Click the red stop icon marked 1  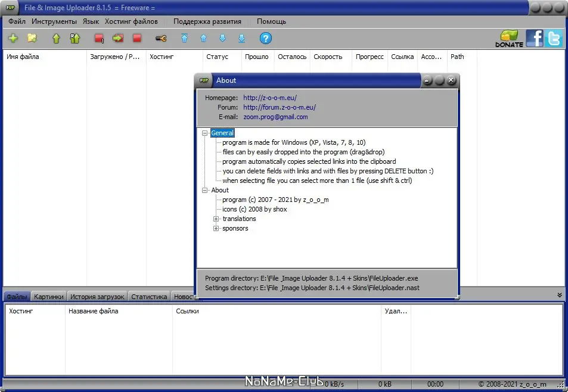pyautogui.click(x=99, y=38)
